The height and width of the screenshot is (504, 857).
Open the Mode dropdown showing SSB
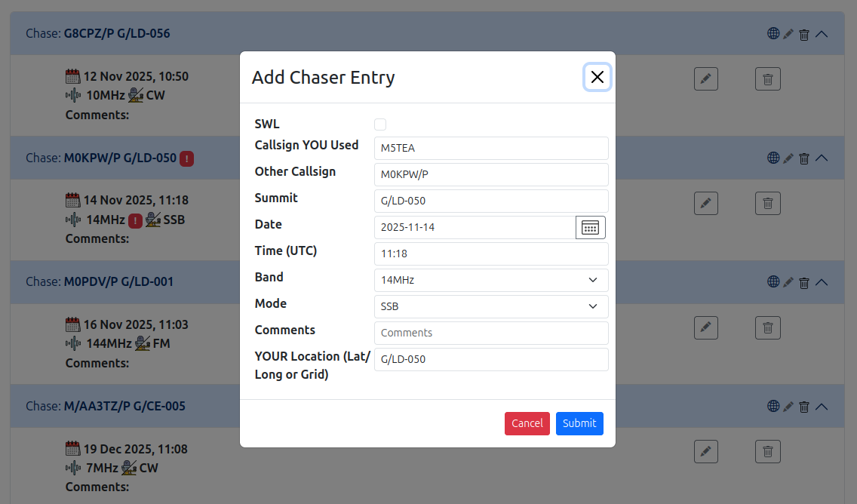pyautogui.click(x=491, y=306)
